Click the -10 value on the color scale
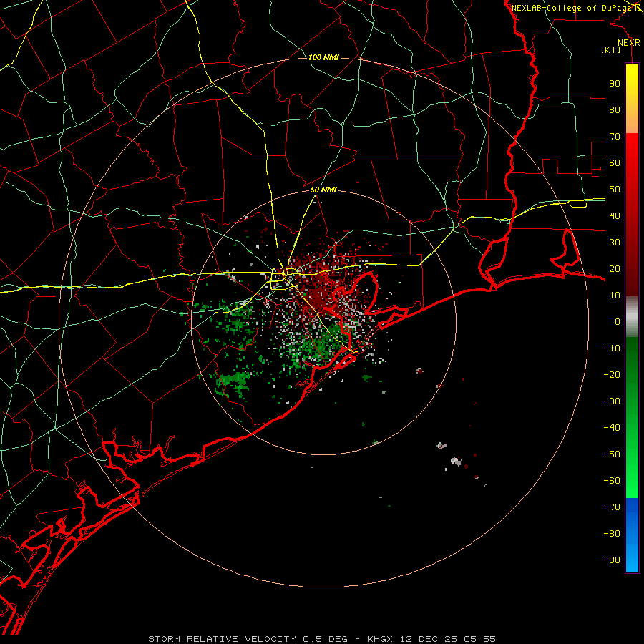The height and width of the screenshot is (644, 644). point(612,348)
